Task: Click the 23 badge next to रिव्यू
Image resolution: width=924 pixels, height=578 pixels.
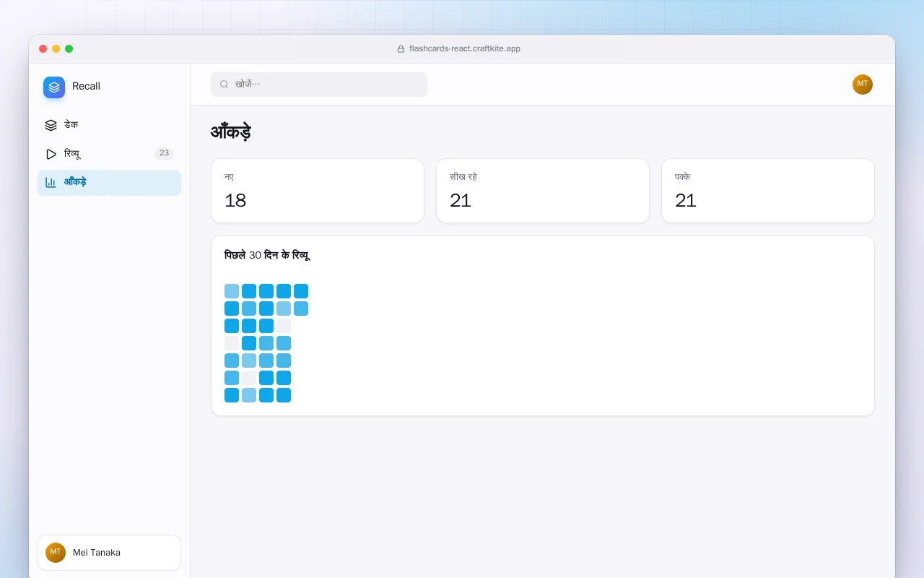Action: tap(164, 153)
